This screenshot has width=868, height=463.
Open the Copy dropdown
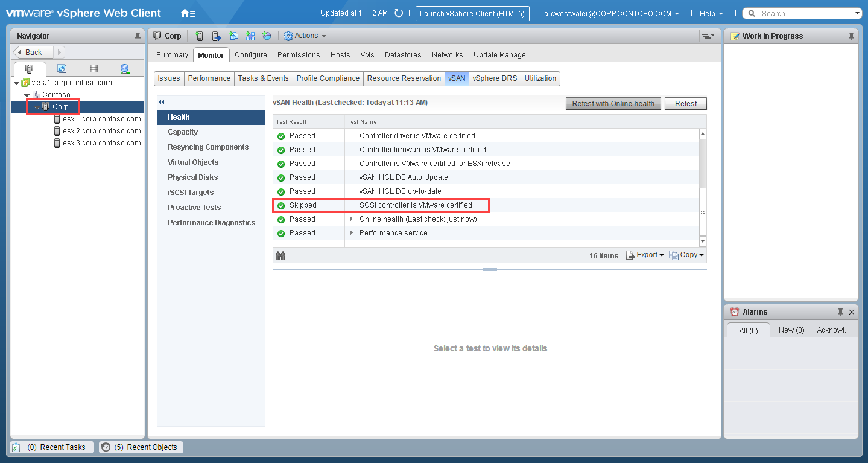coord(686,255)
